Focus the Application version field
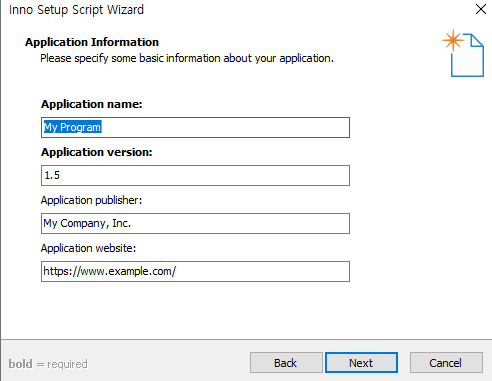The width and height of the screenshot is (492, 381). 195,175
